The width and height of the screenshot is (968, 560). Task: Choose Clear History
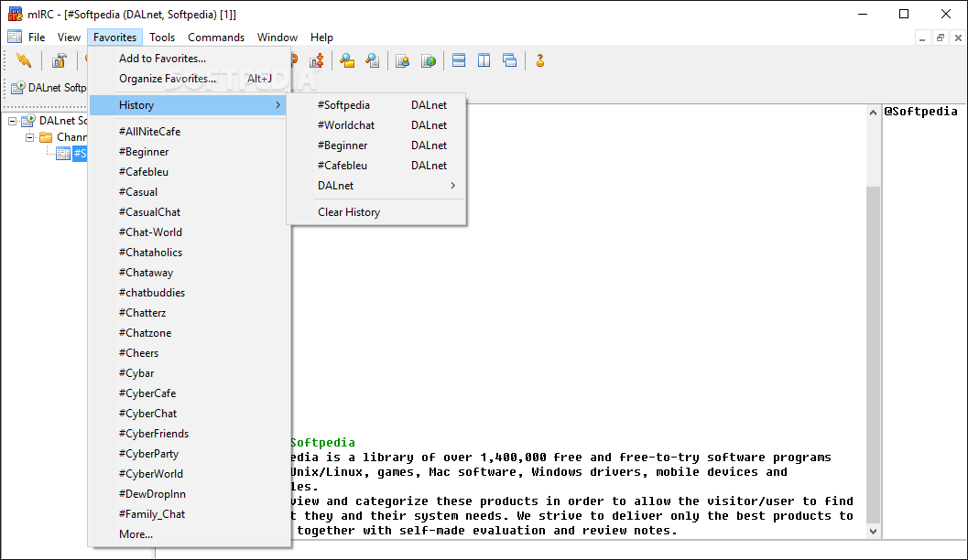pos(376,212)
